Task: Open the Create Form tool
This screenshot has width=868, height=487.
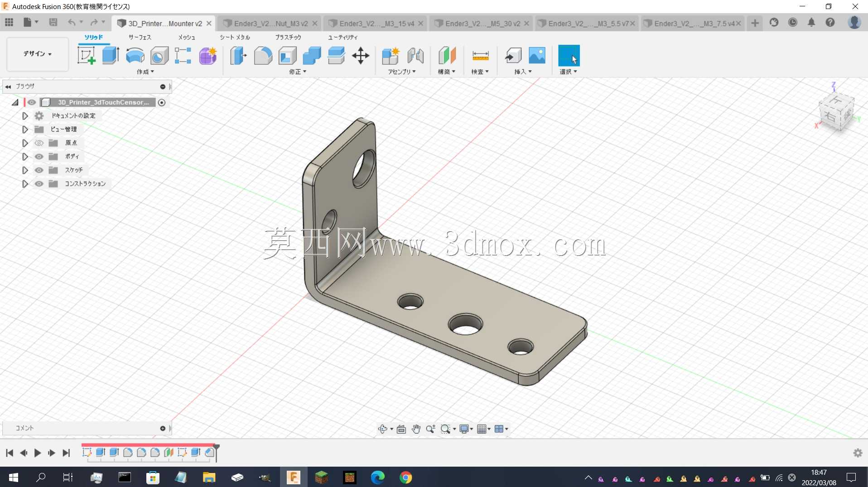Action: coord(208,56)
